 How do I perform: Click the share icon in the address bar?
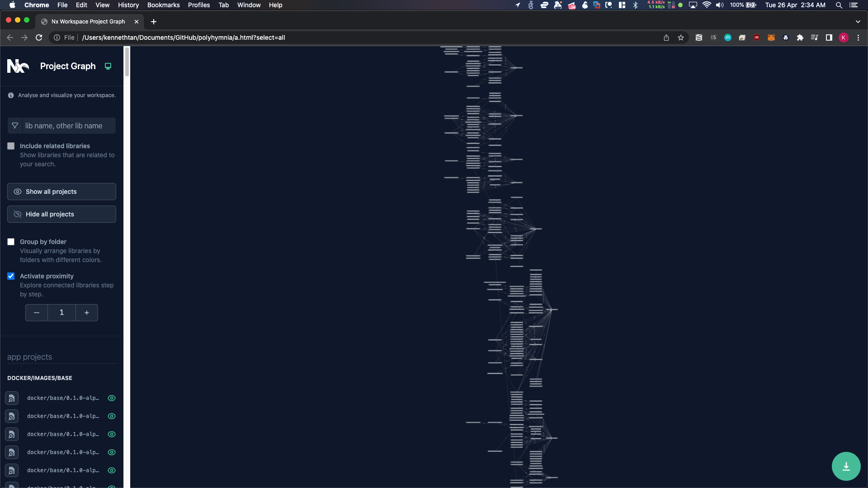[666, 38]
